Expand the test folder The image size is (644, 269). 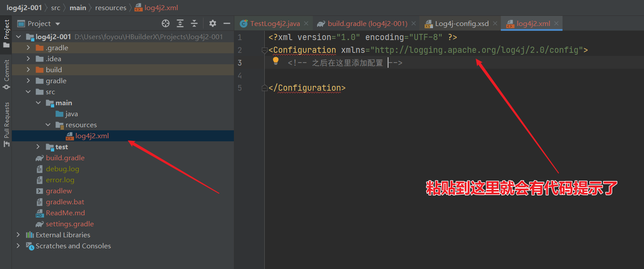pos(38,147)
